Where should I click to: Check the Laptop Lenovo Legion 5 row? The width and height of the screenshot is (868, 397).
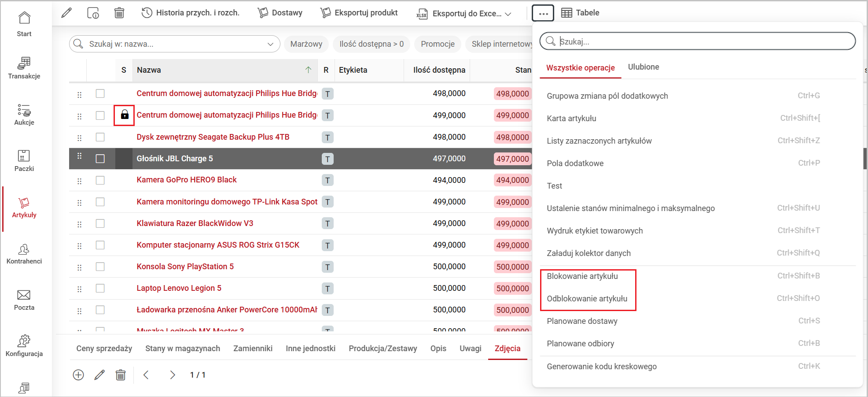point(100,288)
